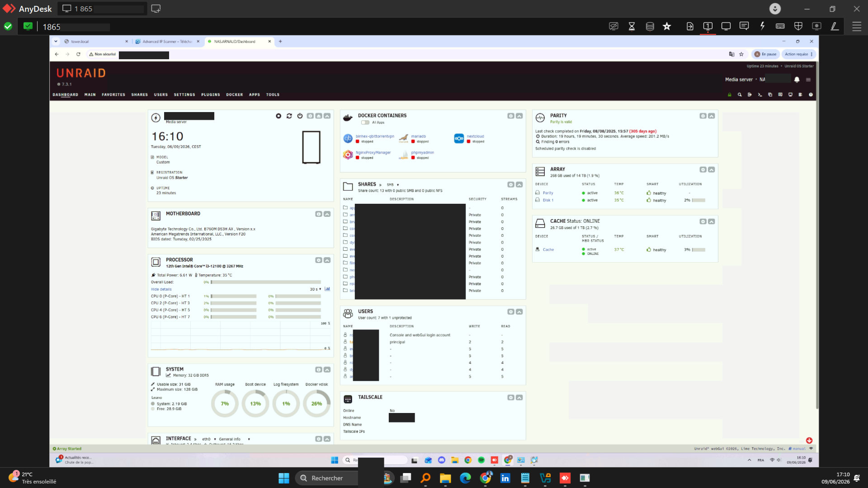Shut down the server with power icon
The height and width of the screenshot is (488, 868).
[x=300, y=116]
